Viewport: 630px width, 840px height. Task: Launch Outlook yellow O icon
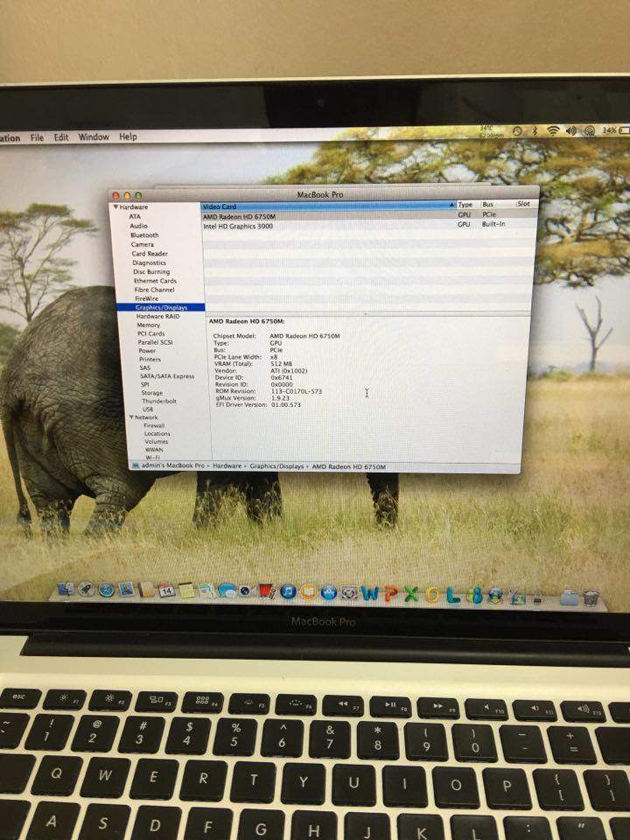[x=431, y=594]
